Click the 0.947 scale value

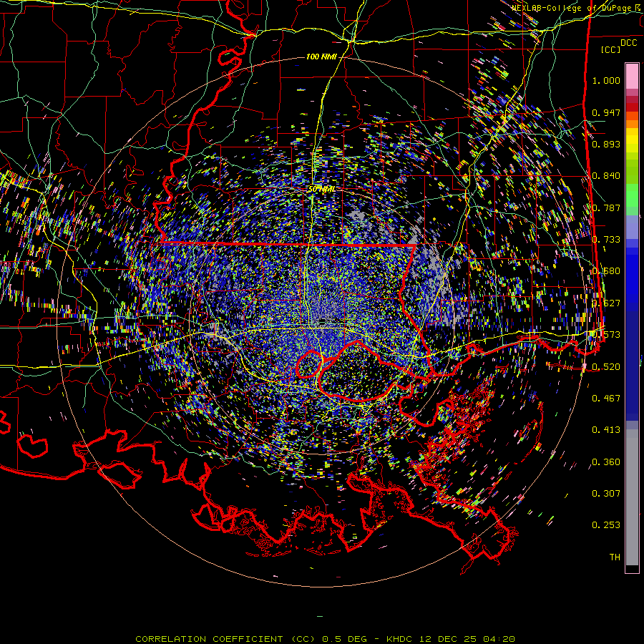[x=606, y=112]
